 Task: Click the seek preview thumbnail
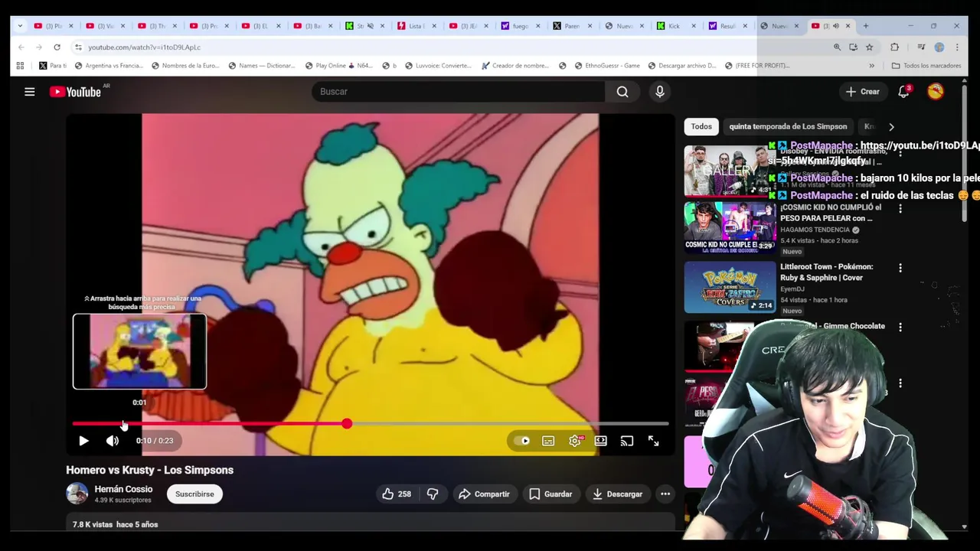coord(139,352)
